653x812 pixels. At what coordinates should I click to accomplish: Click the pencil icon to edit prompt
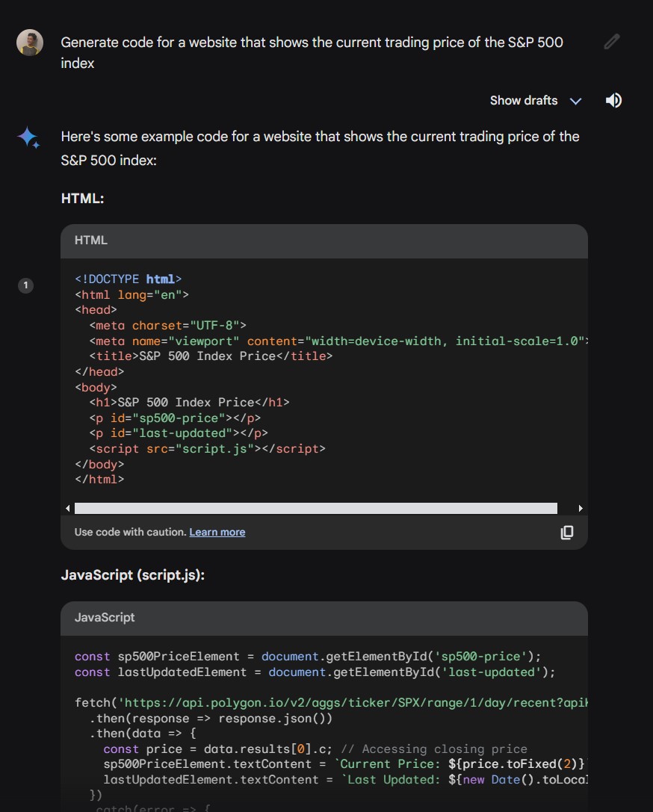point(612,42)
